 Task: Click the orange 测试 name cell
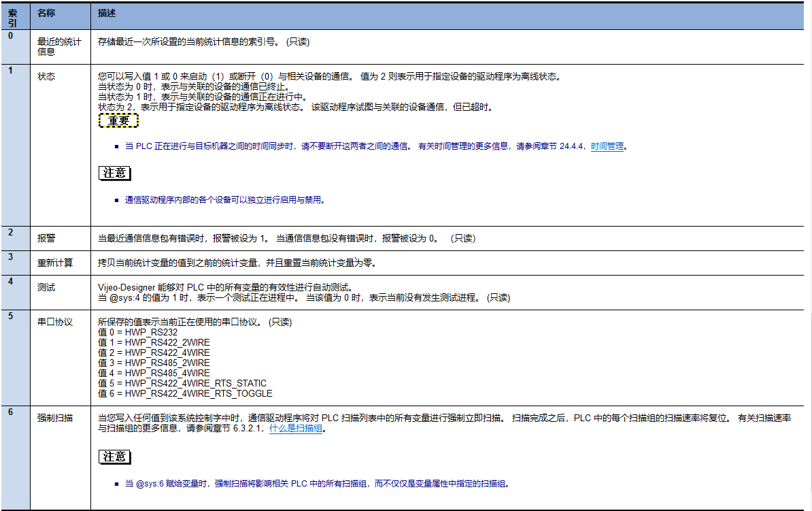tap(46, 287)
